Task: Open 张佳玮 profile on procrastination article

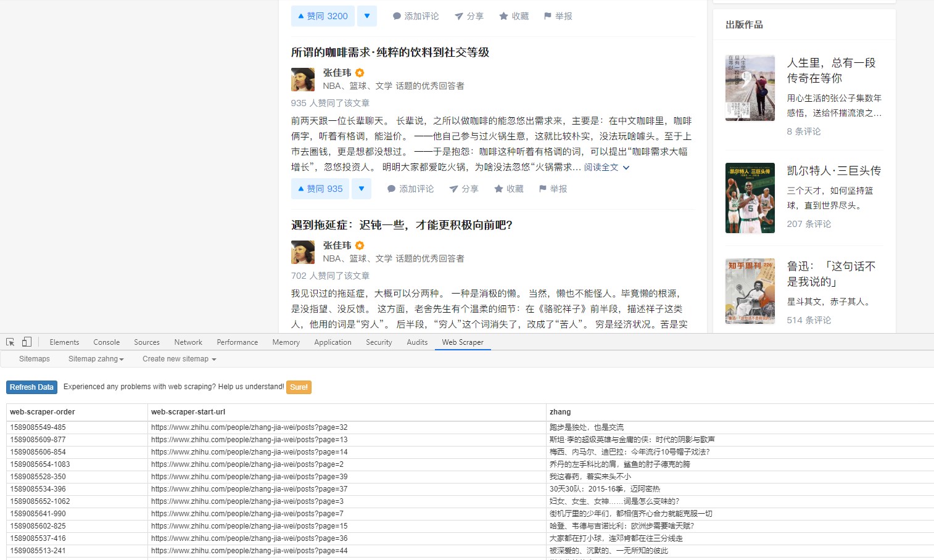Action: [337, 245]
